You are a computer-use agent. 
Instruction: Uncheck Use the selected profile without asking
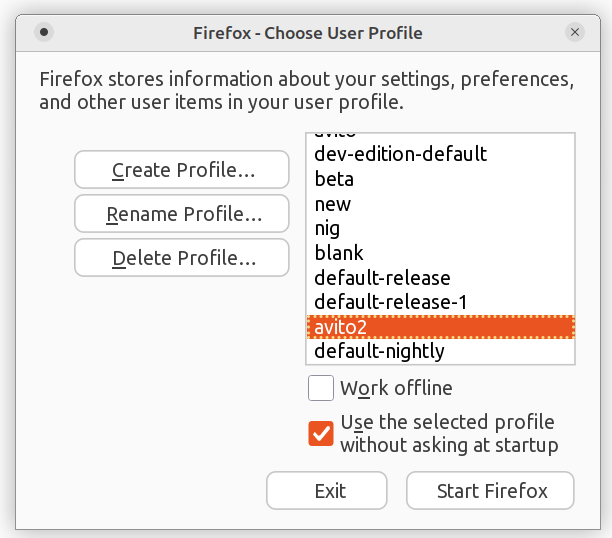pyautogui.click(x=321, y=433)
